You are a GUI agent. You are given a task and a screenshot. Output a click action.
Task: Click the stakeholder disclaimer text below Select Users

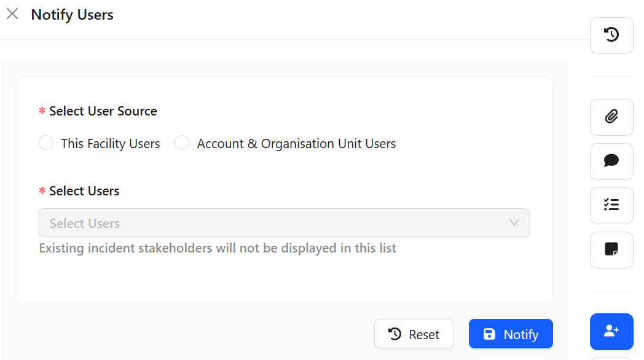tap(218, 248)
